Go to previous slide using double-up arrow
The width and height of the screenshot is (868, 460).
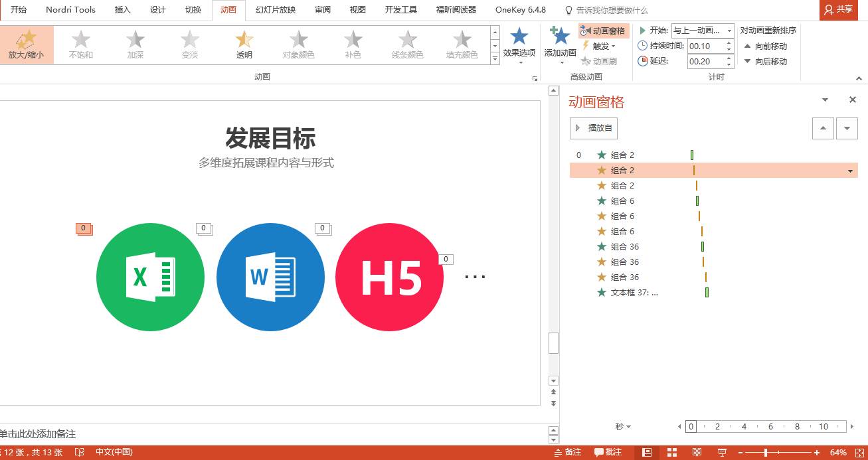coord(554,393)
